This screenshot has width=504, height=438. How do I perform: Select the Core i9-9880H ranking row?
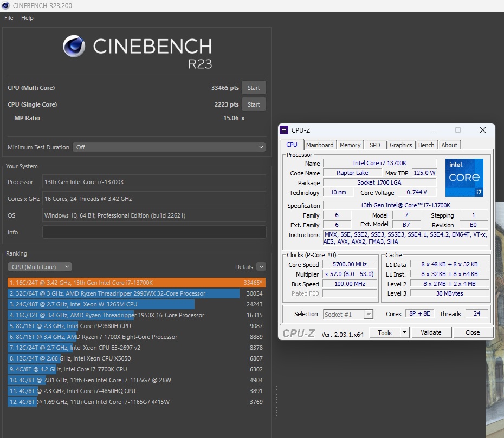click(136, 326)
